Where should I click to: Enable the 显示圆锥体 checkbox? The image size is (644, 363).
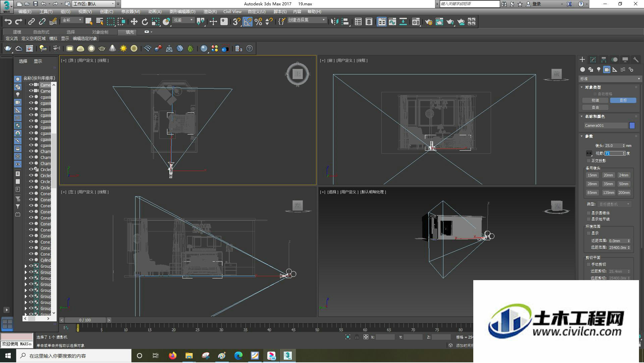(589, 213)
